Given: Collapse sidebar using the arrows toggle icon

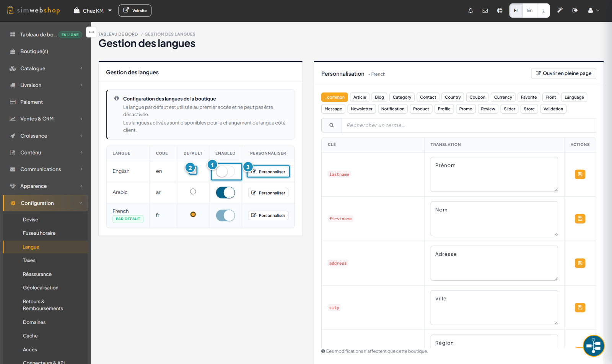Looking at the screenshot, I should (x=91, y=32).
